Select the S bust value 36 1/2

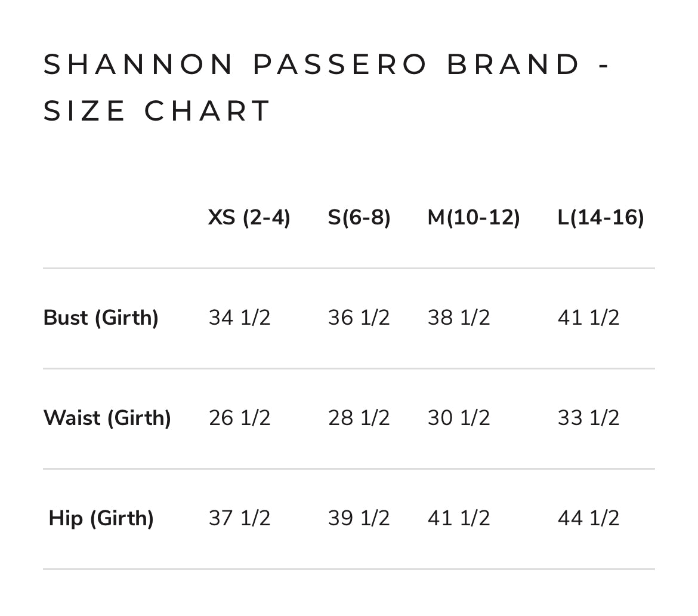(359, 318)
